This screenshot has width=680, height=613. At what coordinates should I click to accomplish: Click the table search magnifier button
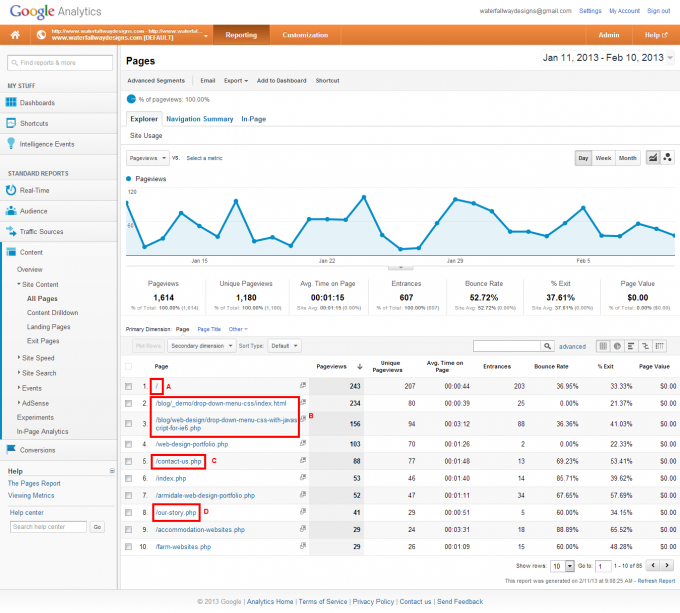pos(547,346)
